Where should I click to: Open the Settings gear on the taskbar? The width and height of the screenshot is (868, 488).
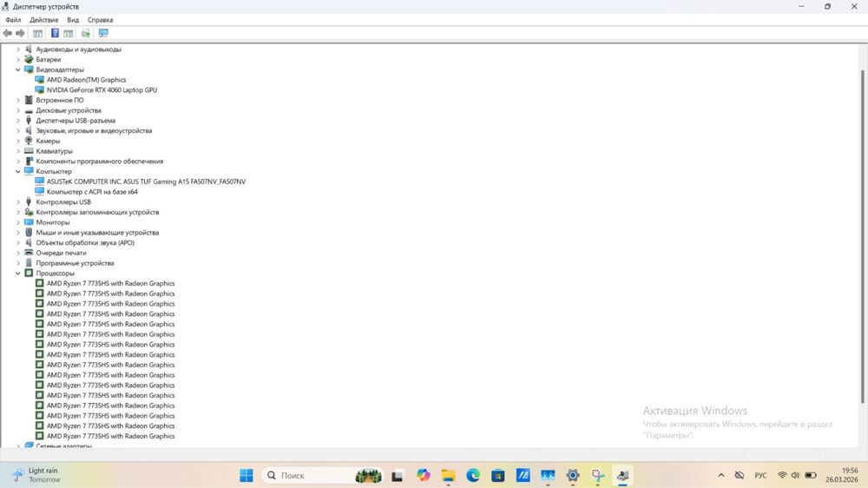point(573,475)
